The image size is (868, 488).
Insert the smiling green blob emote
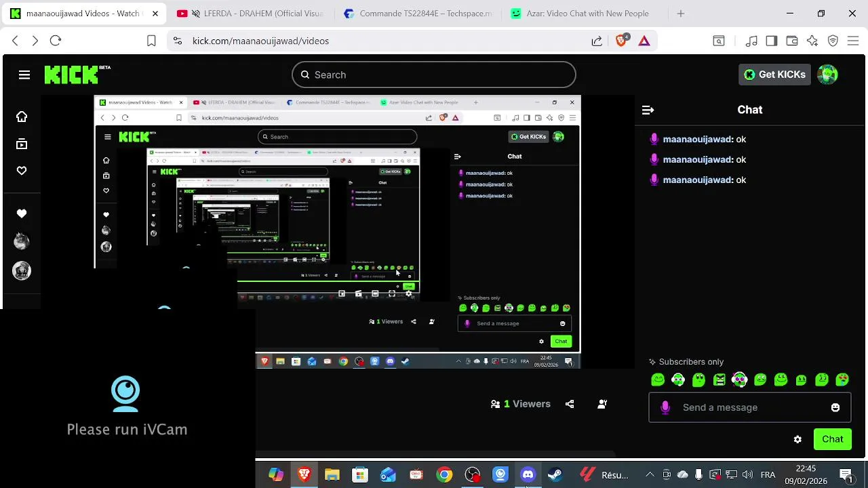(658, 380)
